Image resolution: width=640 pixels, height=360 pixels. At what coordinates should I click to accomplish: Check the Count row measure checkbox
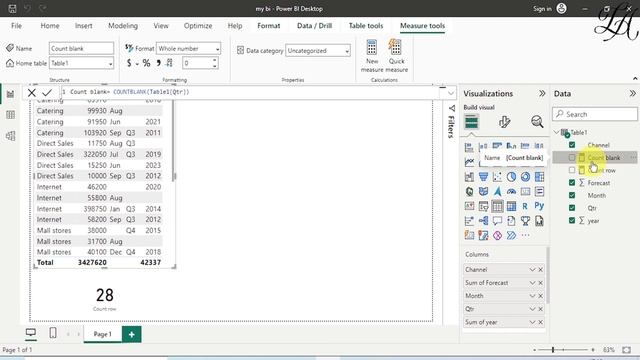pos(572,170)
